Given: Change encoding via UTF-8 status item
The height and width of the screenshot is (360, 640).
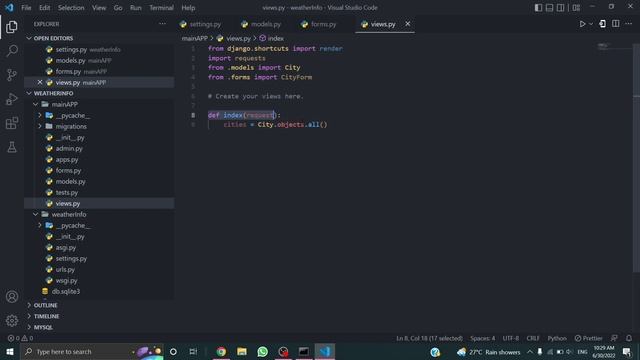Looking at the screenshot, I should [511, 338].
